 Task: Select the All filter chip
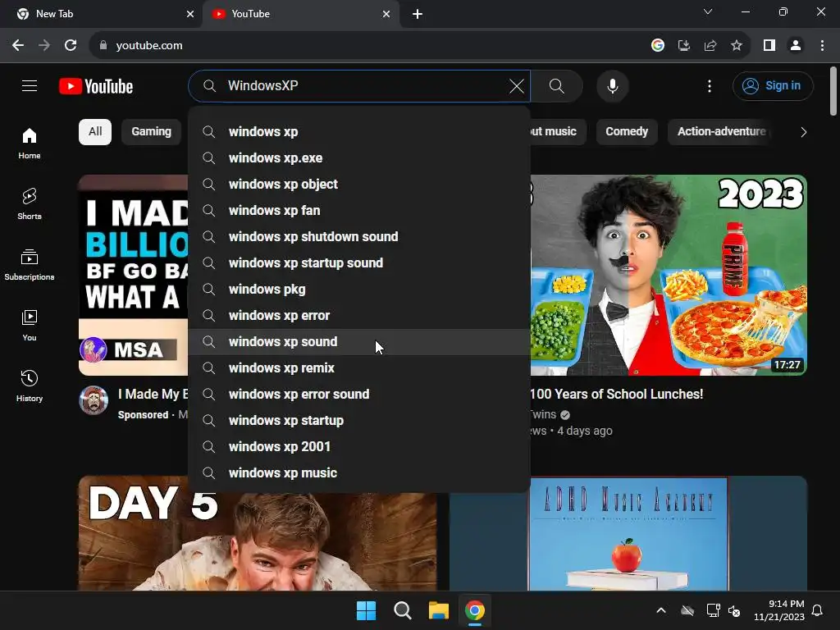[95, 132]
